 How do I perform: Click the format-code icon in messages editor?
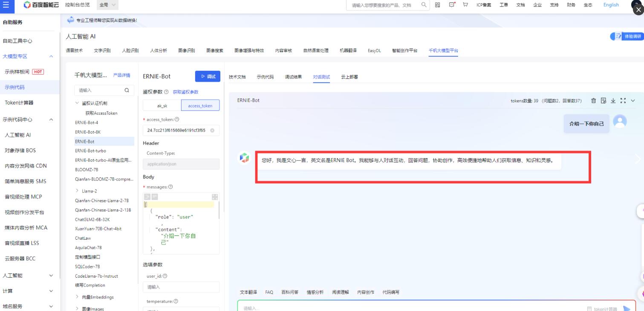point(147,197)
